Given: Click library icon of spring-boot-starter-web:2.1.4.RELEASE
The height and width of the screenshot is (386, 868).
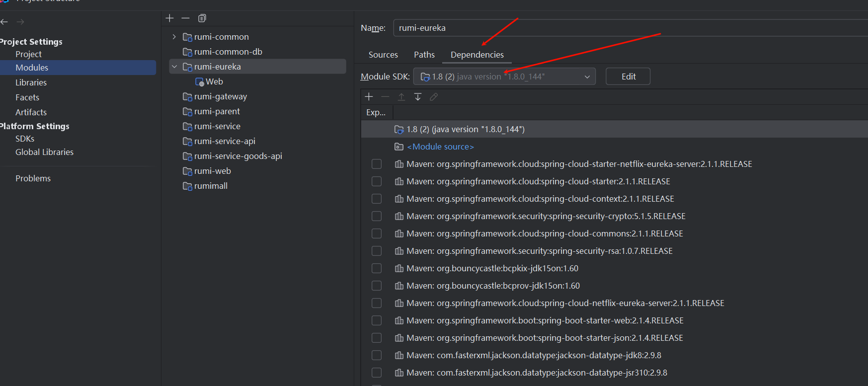Looking at the screenshot, I should tap(399, 320).
